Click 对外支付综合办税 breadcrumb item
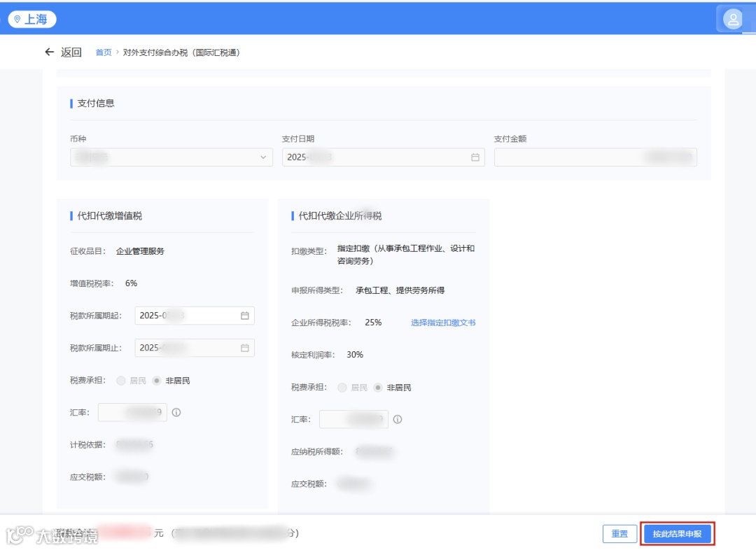This screenshot has height=550, width=756. click(x=181, y=52)
